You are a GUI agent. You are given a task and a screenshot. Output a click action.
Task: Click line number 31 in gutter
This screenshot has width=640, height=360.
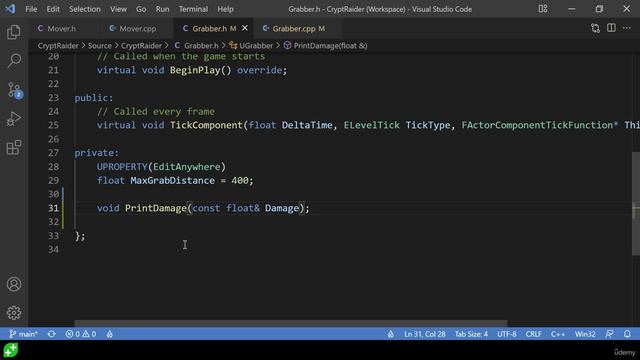[53, 208]
